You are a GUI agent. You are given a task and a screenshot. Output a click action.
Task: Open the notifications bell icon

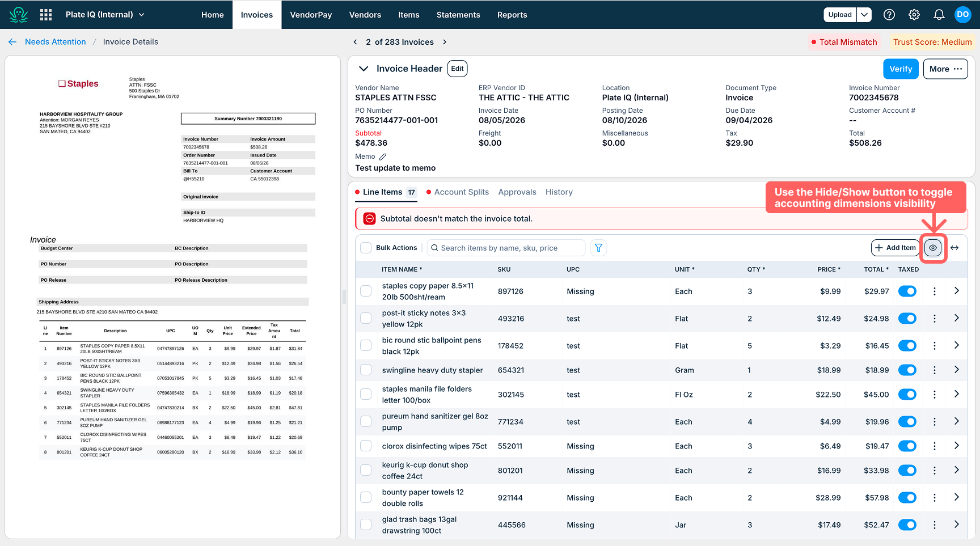[939, 15]
